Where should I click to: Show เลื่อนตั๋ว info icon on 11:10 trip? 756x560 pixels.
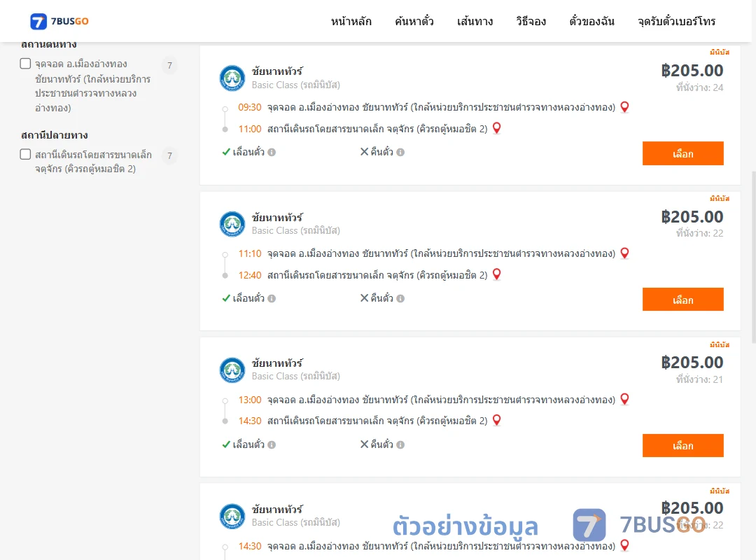(x=272, y=299)
